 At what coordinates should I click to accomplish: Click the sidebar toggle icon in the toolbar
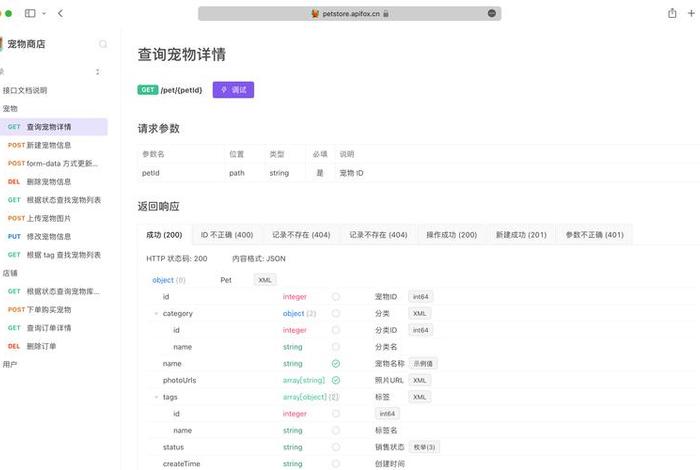30,13
